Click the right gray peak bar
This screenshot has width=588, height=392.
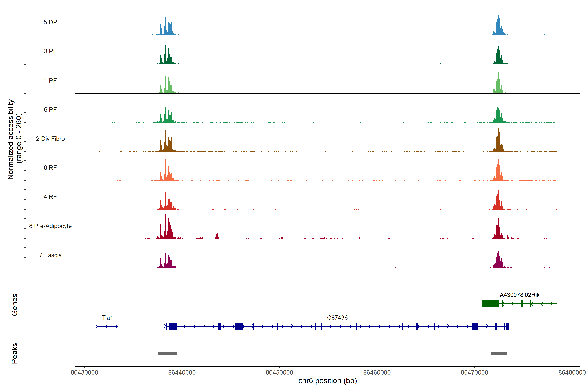coord(499,353)
